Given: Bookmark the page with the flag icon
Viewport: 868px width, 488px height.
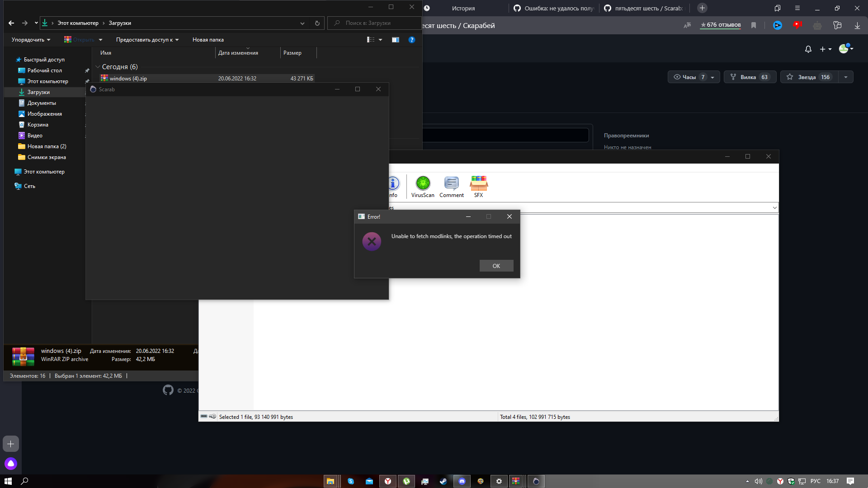Looking at the screenshot, I should click(754, 26).
